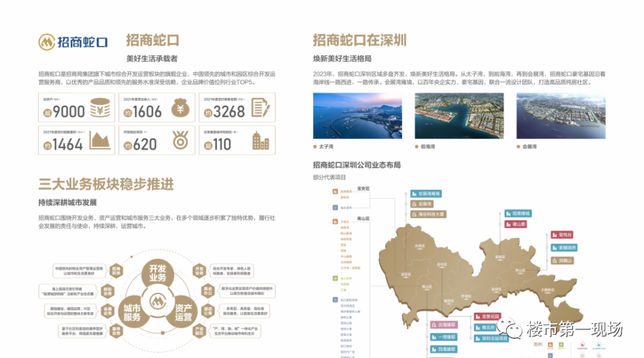This screenshot has height=358, width=644.
Task: Click the center logo of the business diagram
Action: point(158,301)
